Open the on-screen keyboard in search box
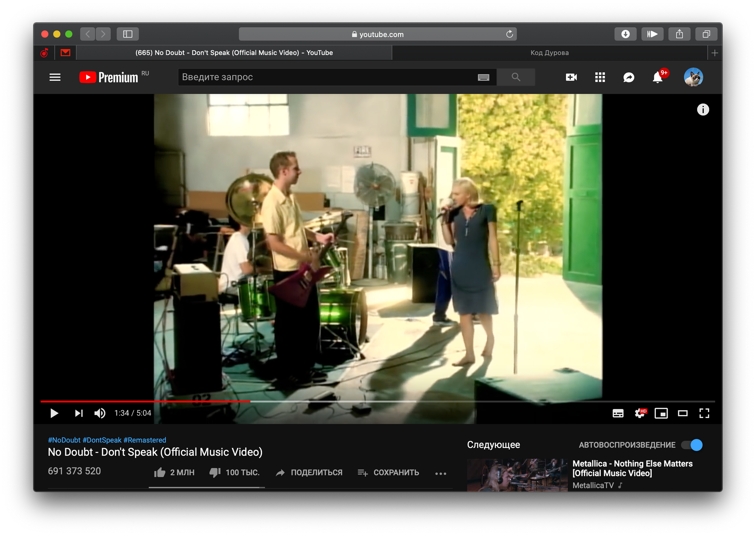756x536 pixels. click(x=483, y=77)
